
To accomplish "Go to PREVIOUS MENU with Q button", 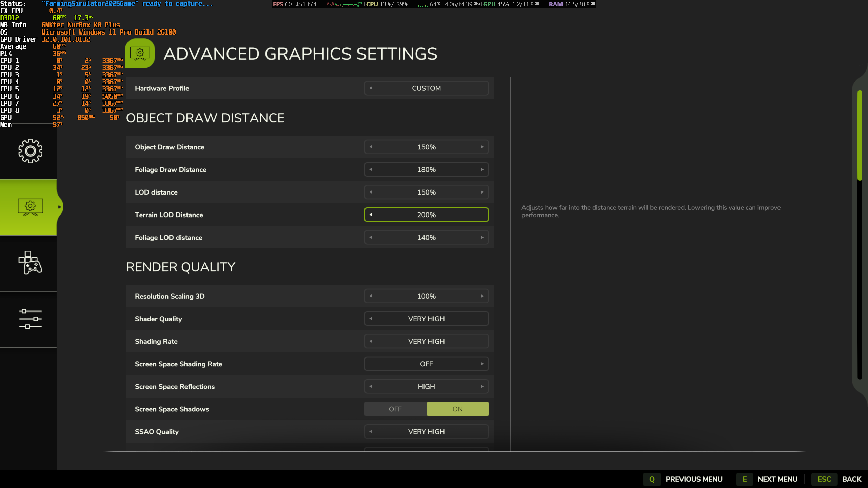I will coord(652,479).
